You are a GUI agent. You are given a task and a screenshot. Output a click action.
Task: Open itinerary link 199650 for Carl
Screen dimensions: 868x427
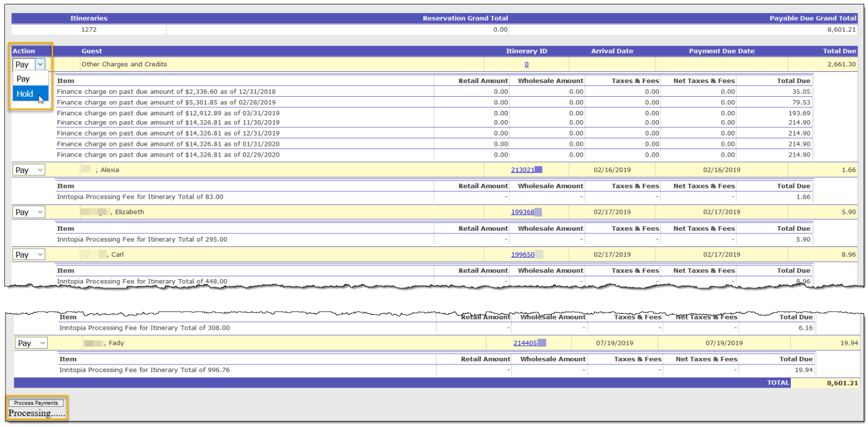coord(522,255)
